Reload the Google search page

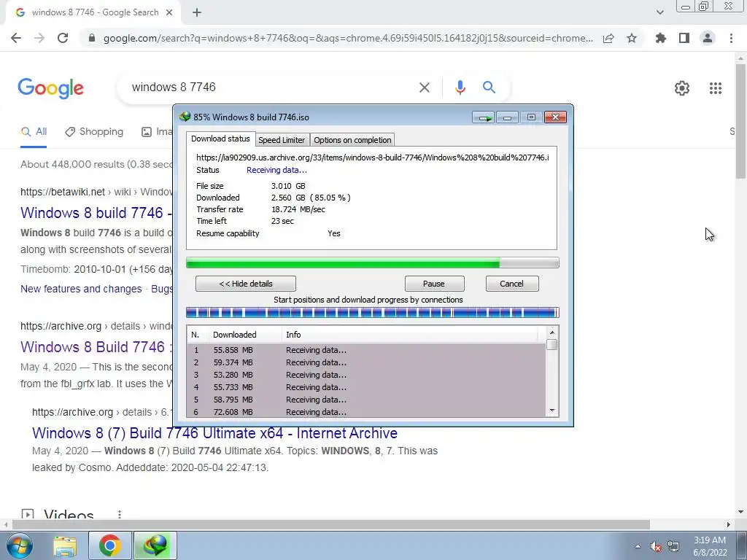click(x=63, y=38)
